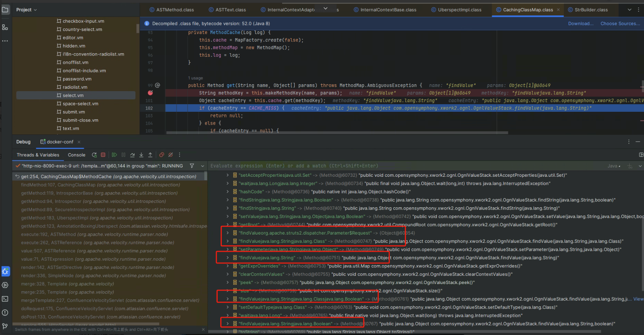Switch to the ASTMethod.class tab

[x=171, y=10]
